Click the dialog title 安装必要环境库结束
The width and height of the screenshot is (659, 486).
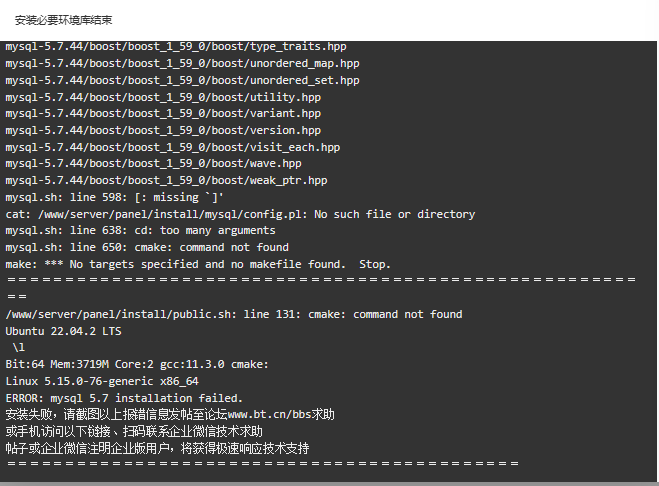coord(63,20)
